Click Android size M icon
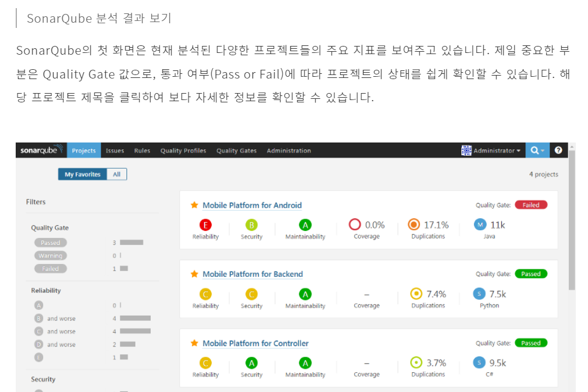This screenshot has width=588, height=392. tap(480, 224)
